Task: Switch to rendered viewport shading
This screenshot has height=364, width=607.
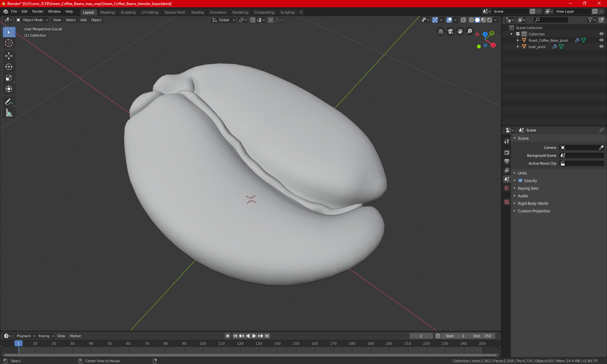Action: (x=489, y=20)
